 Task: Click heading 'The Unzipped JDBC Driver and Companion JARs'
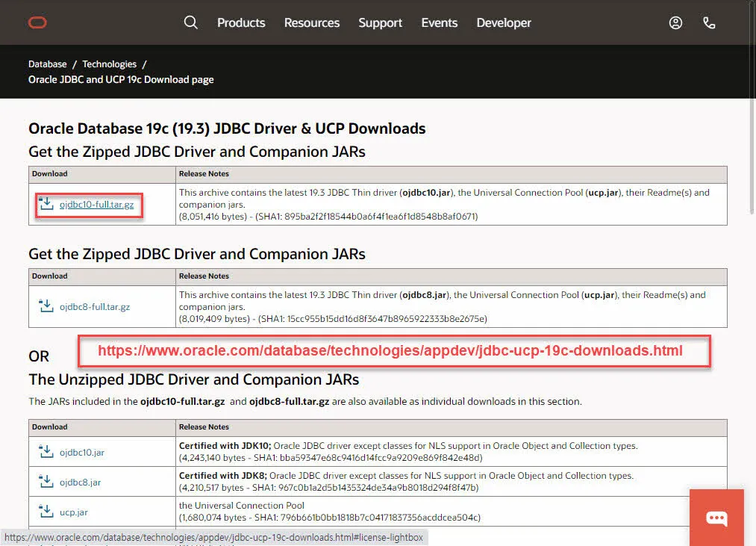(194, 379)
